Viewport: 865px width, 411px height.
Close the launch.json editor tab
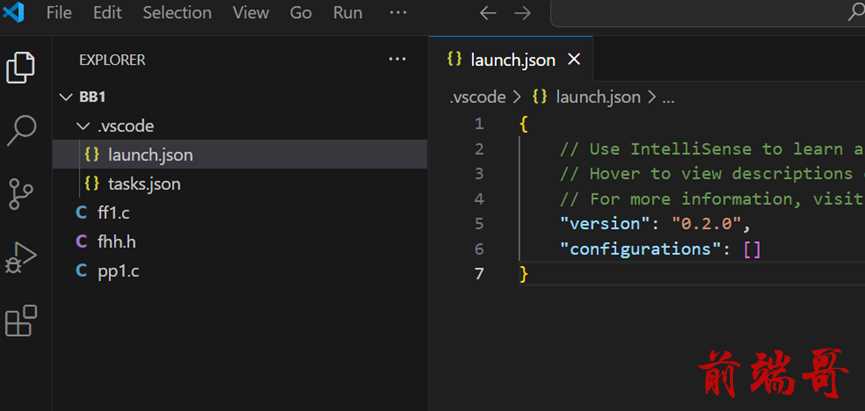[574, 59]
